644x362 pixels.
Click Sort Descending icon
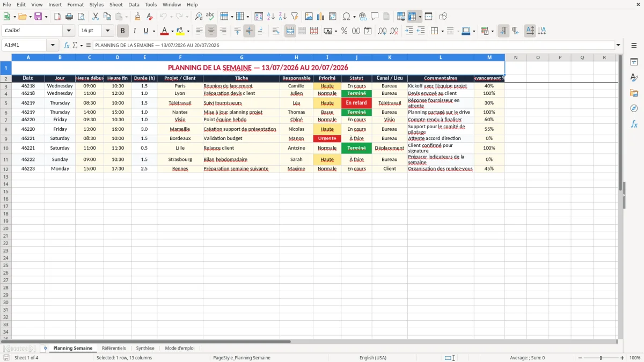click(x=282, y=17)
